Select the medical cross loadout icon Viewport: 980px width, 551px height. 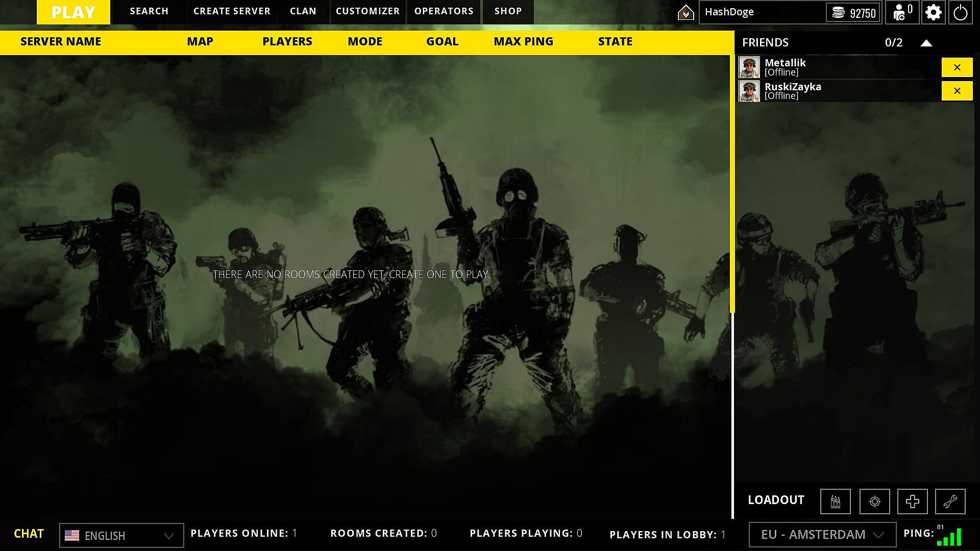pyautogui.click(x=912, y=502)
